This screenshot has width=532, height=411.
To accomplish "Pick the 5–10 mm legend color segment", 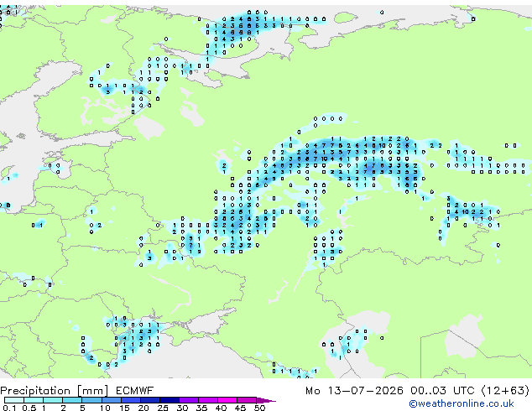I will click(92, 400).
